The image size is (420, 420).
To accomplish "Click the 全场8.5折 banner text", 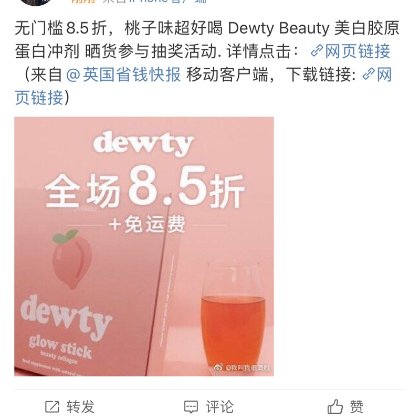I will (145, 187).
